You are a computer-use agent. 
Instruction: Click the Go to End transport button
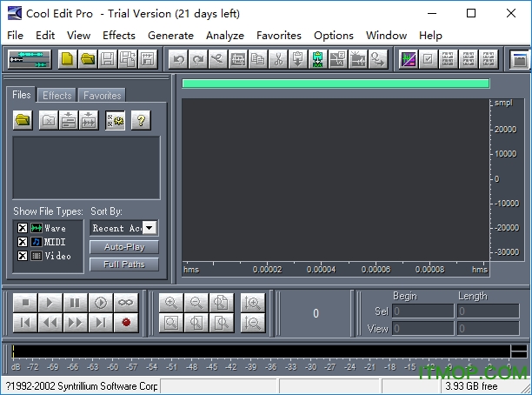click(101, 322)
